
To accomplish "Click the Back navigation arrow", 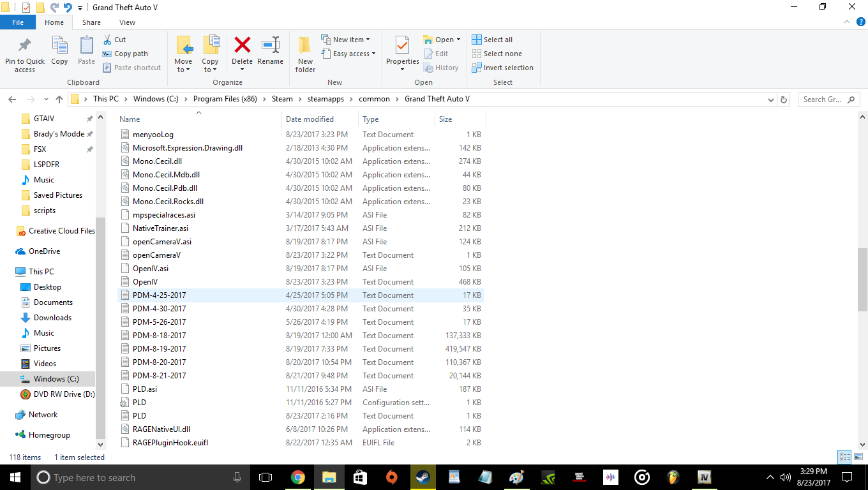I will 11,100.
